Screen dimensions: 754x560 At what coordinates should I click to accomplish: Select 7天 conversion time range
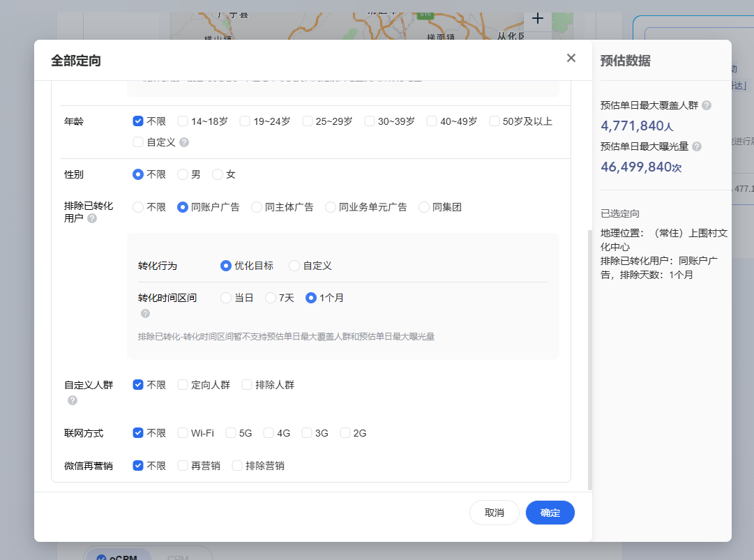point(271,298)
